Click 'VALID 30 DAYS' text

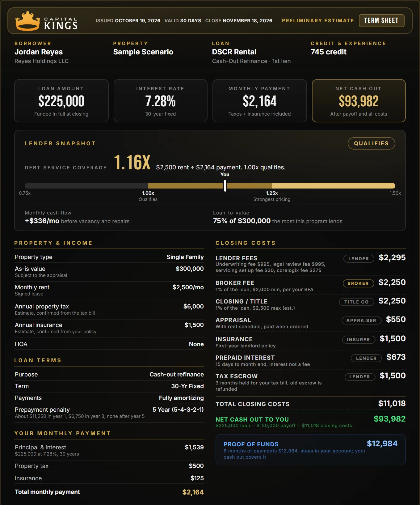pos(183,21)
